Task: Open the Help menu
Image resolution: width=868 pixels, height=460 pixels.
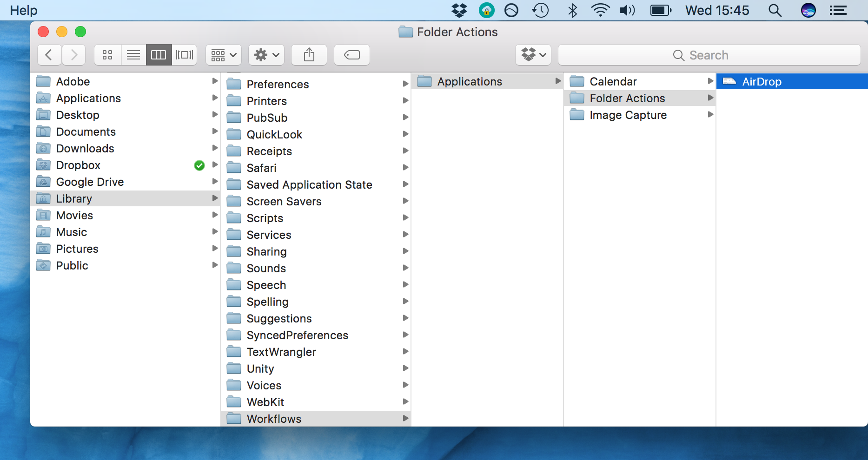Action: click(x=24, y=10)
